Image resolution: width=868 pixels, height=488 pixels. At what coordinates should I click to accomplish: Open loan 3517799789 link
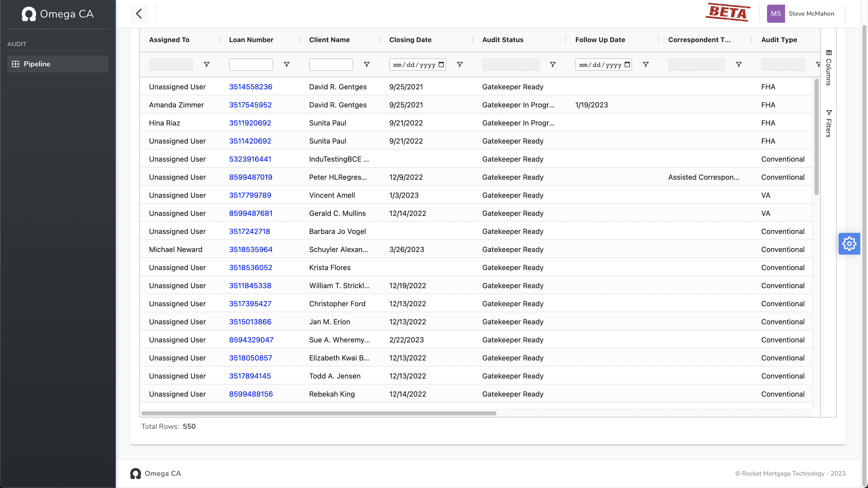click(x=250, y=195)
